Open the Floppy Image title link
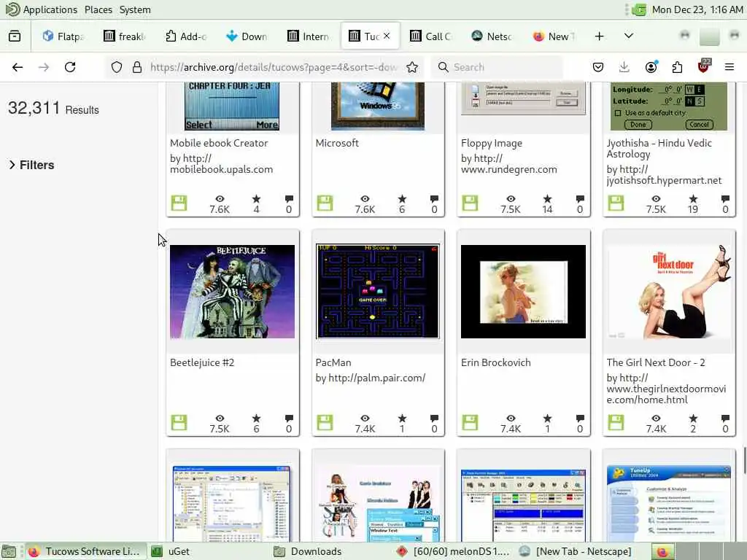 coord(492,143)
